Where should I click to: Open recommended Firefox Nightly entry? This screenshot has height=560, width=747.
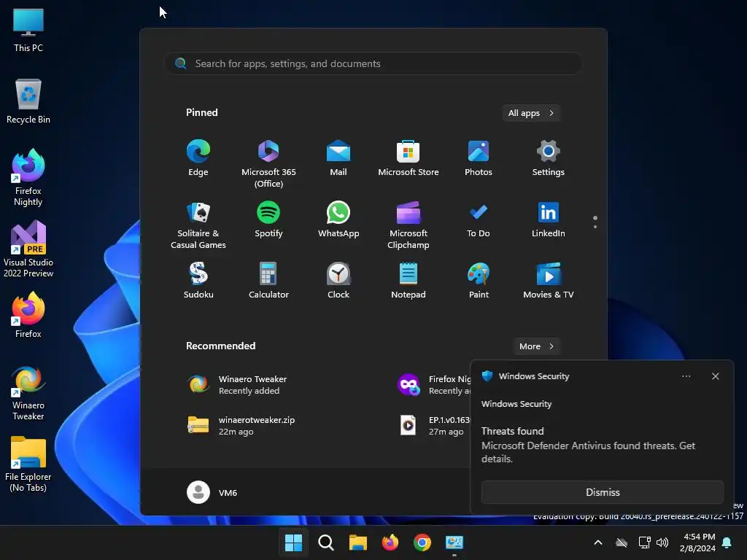(433, 385)
